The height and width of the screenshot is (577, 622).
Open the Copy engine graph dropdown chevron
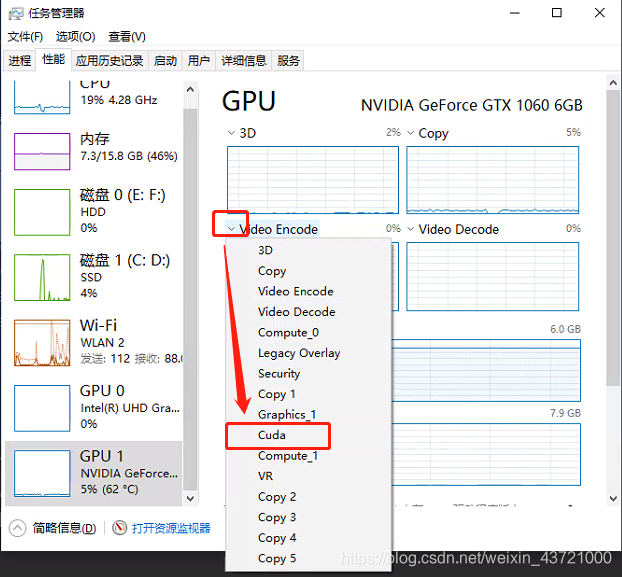[411, 133]
